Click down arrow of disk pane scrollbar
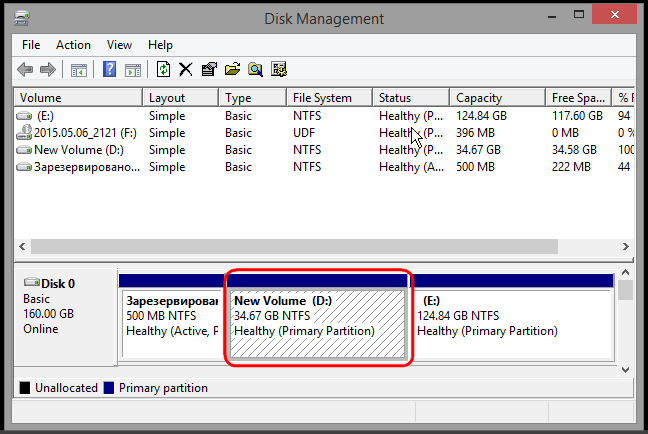 (626, 370)
